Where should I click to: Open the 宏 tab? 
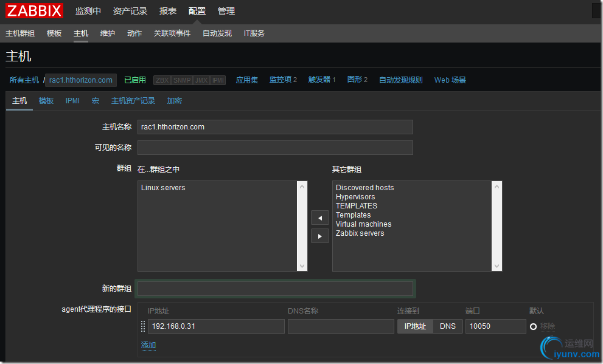tap(96, 101)
